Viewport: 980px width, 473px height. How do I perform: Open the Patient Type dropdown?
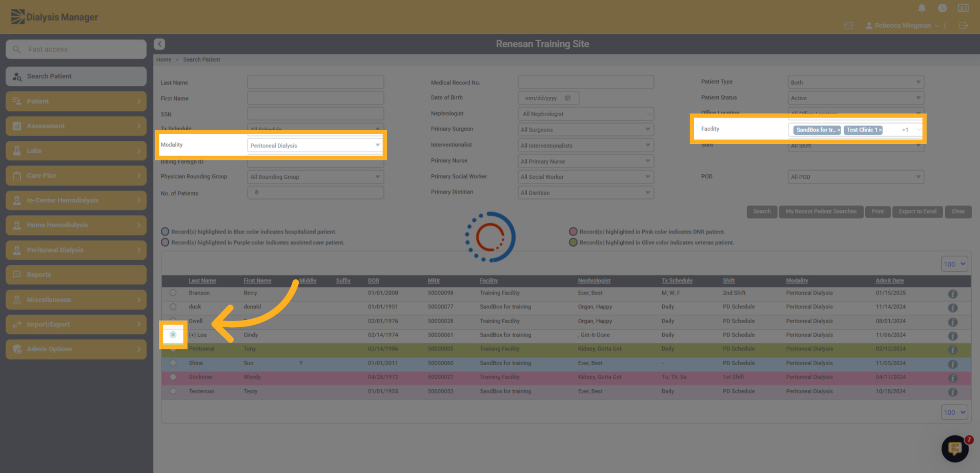pyautogui.click(x=856, y=82)
